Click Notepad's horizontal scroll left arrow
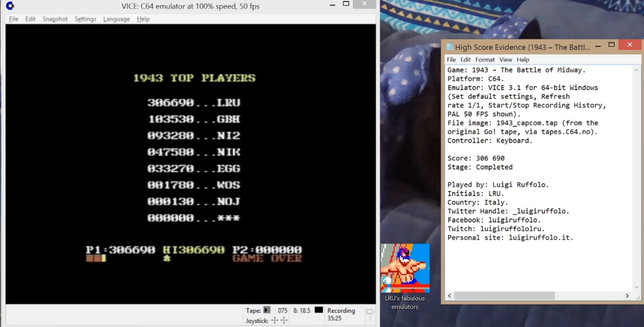The height and width of the screenshot is (327, 644). point(449,296)
